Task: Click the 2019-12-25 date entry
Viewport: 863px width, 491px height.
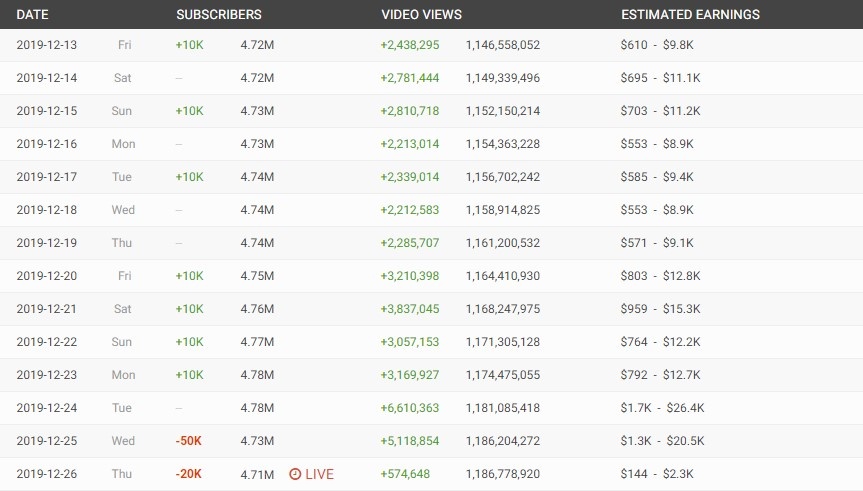Action: [47, 441]
